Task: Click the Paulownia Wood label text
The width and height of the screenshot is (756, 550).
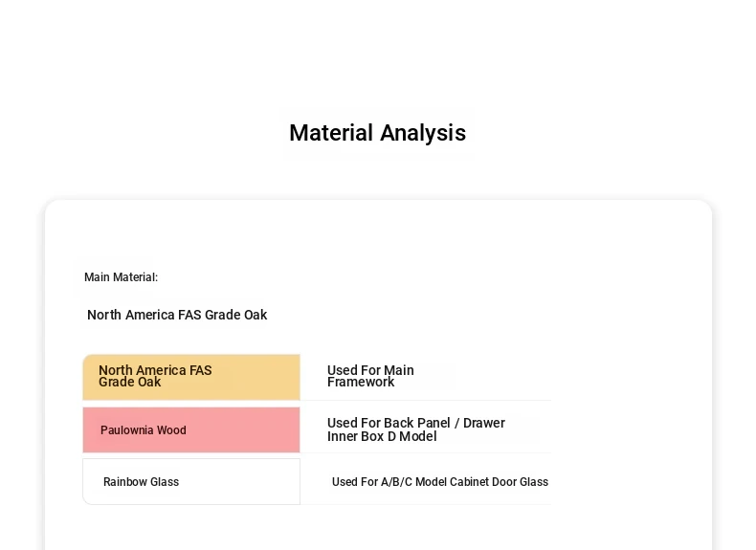Action: click(144, 430)
